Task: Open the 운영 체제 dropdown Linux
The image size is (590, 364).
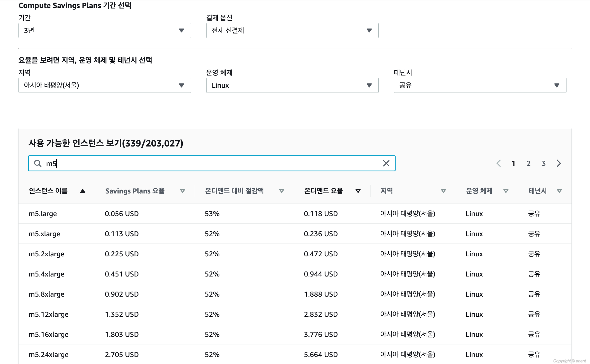Action: [x=292, y=85]
